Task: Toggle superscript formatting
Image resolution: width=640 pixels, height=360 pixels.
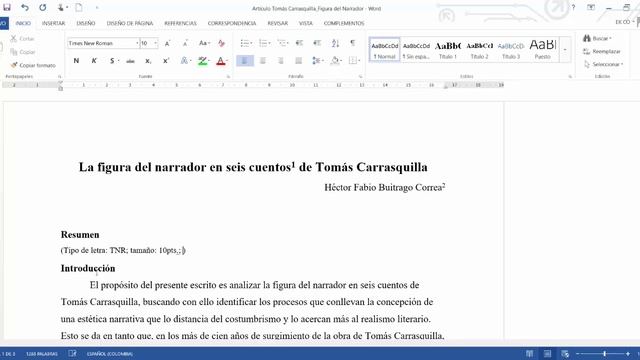Action: pos(166,61)
